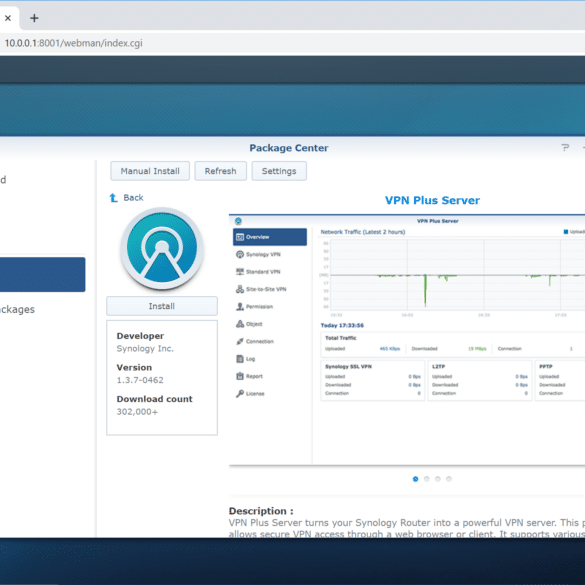Click the Package Center window title

coord(289,148)
